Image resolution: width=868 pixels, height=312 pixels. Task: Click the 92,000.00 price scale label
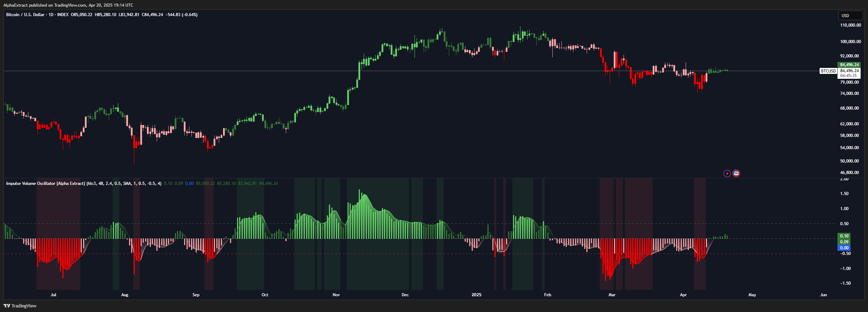pyautogui.click(x=849, y=56)
